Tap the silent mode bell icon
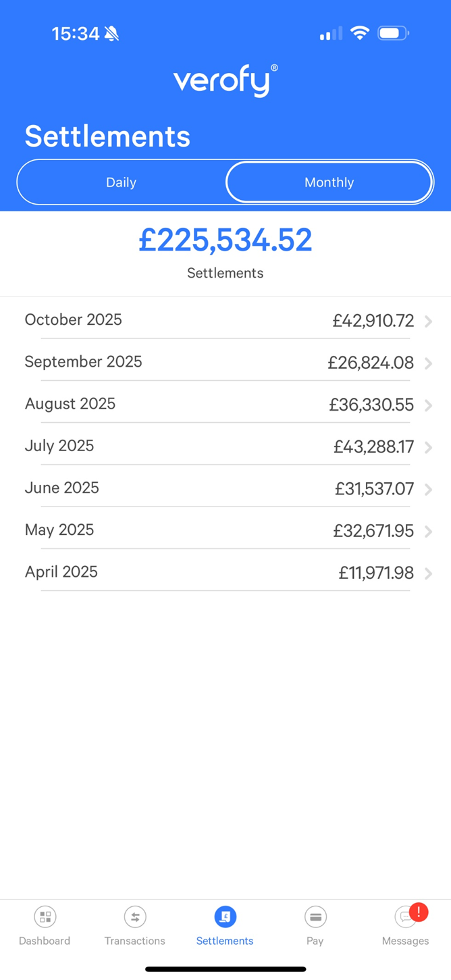 (x=112, y=34)
